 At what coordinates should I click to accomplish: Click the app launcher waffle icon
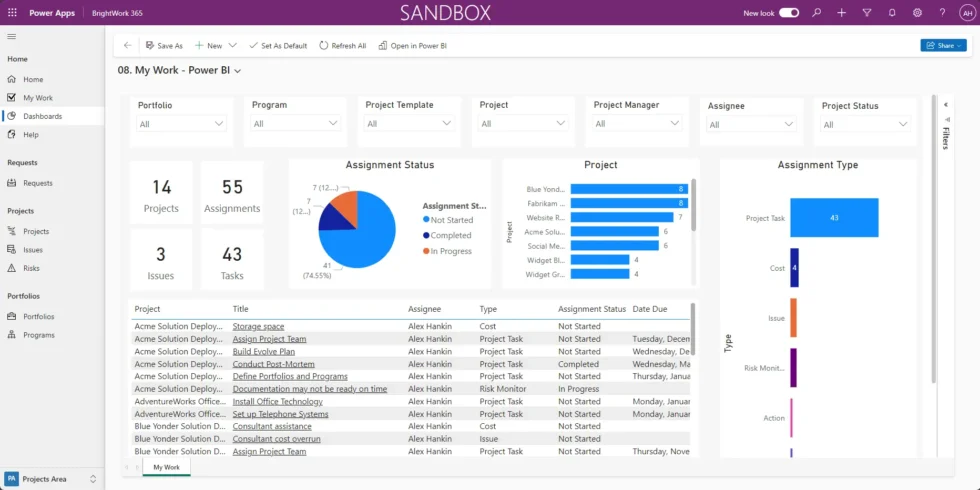[x=12, y=13]
